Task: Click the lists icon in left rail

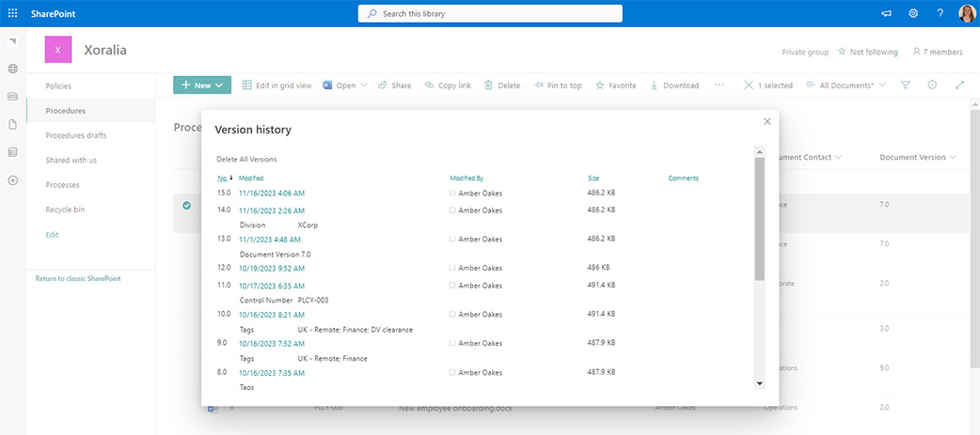Action: 12,152
